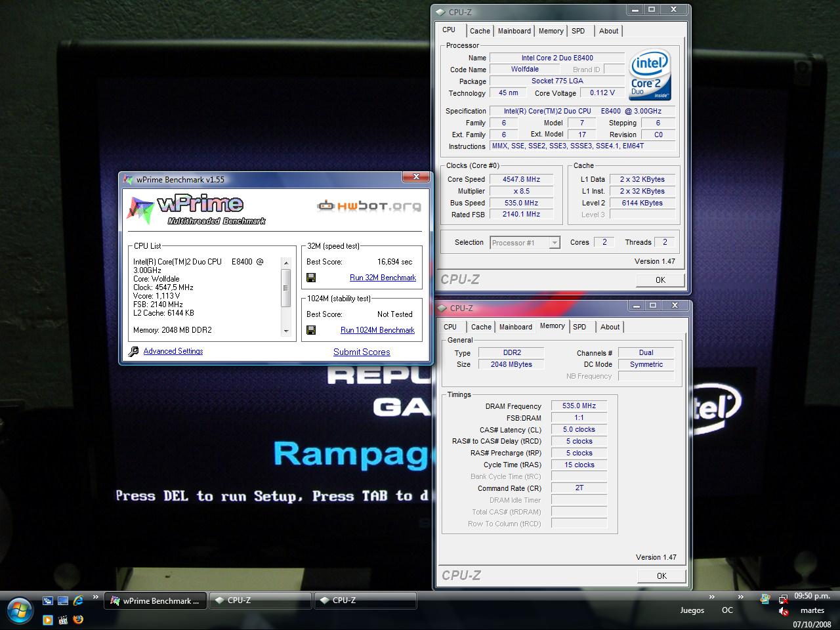Click the Windows Live Messenger tray icon

click(765, 598)
